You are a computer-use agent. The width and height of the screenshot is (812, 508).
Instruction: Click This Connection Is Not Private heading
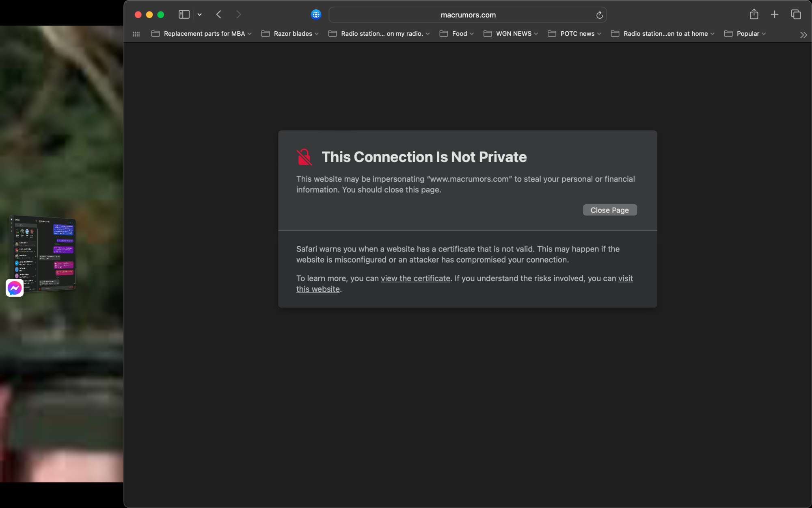pyautogui.click(x=424, y=157)
